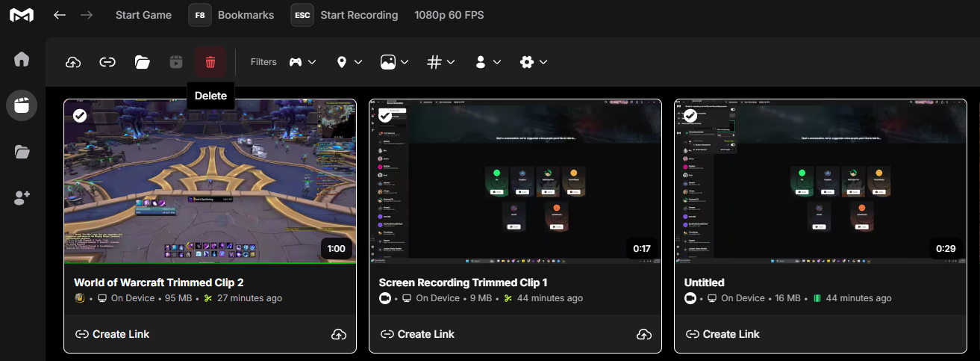Screen dimensions: 980x361
Task: Uncheck the World of Warcraft clip checkbox
Action: (80, 115)
